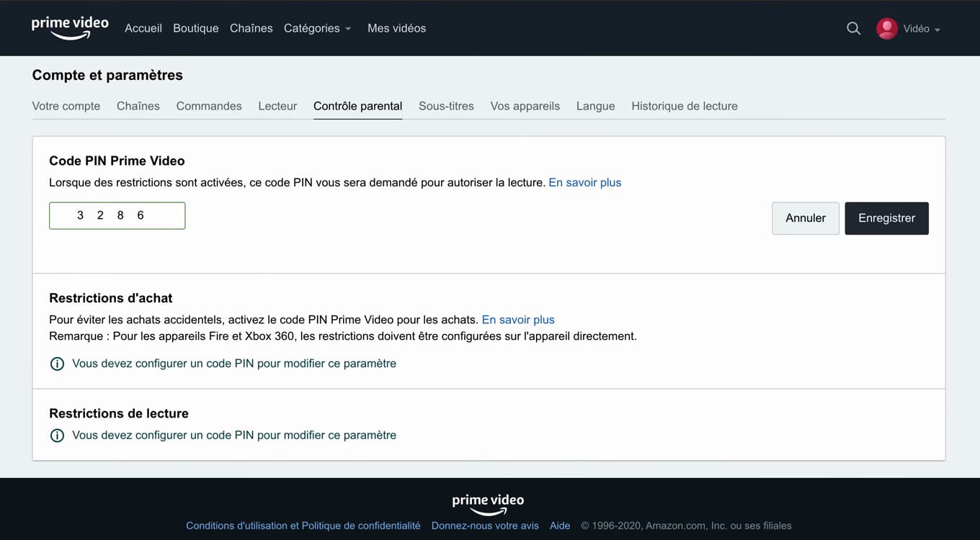Click the red profile avatar icon
This screenshot has height=540, width=980.
(x=887, y=29)
